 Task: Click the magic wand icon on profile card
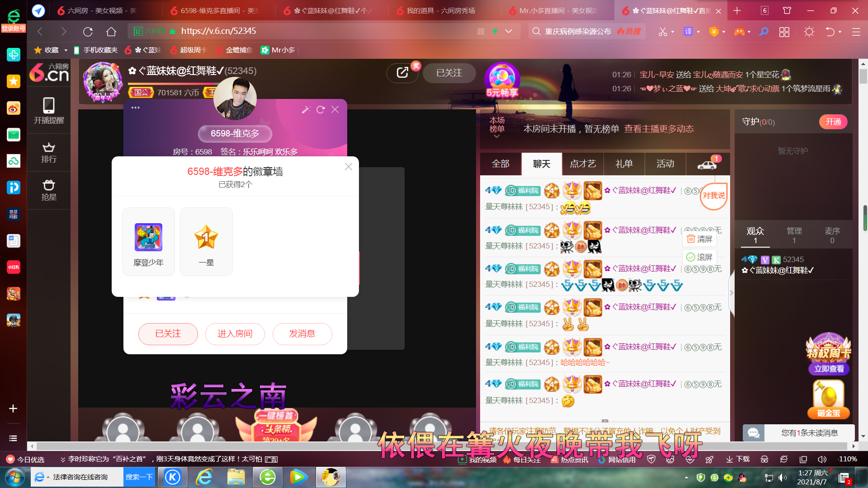[306, 109]
